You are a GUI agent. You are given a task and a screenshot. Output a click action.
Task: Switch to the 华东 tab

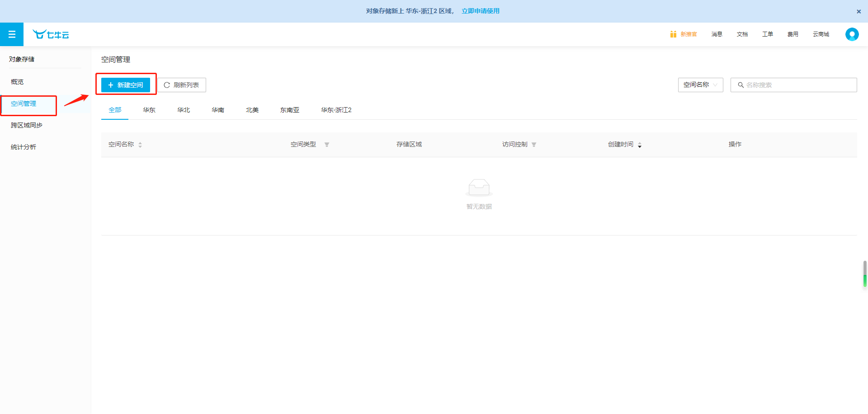149,110
